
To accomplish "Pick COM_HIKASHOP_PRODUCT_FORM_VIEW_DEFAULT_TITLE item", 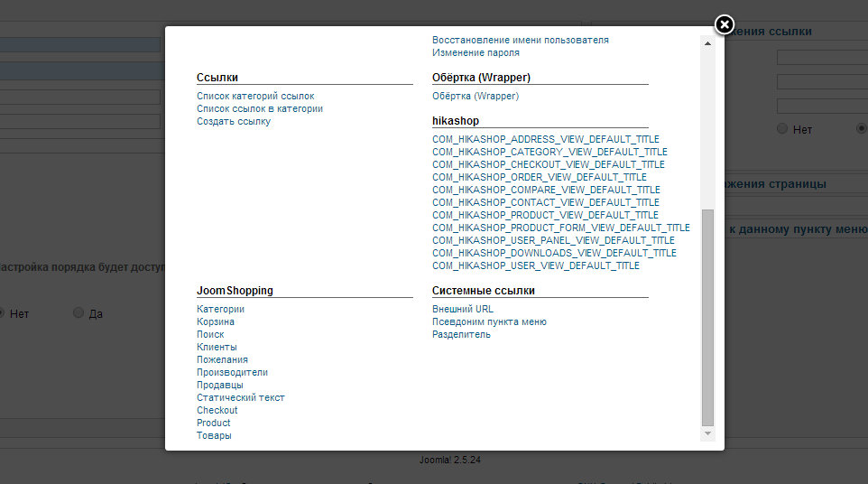I will 560,228.
